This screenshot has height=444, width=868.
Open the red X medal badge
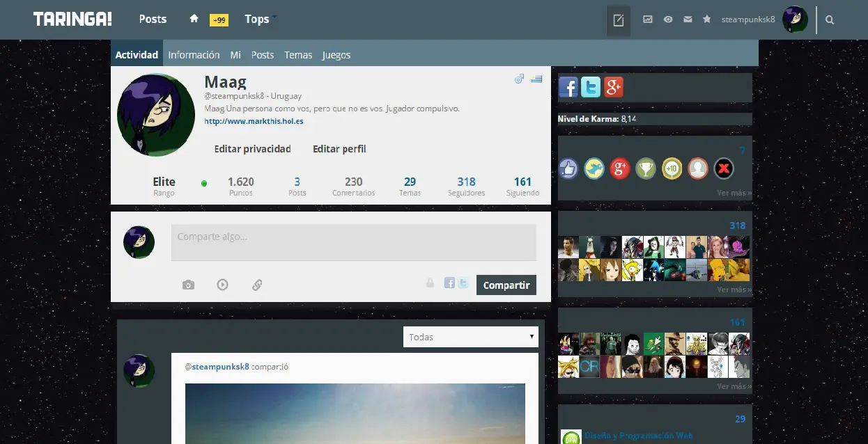724,168
